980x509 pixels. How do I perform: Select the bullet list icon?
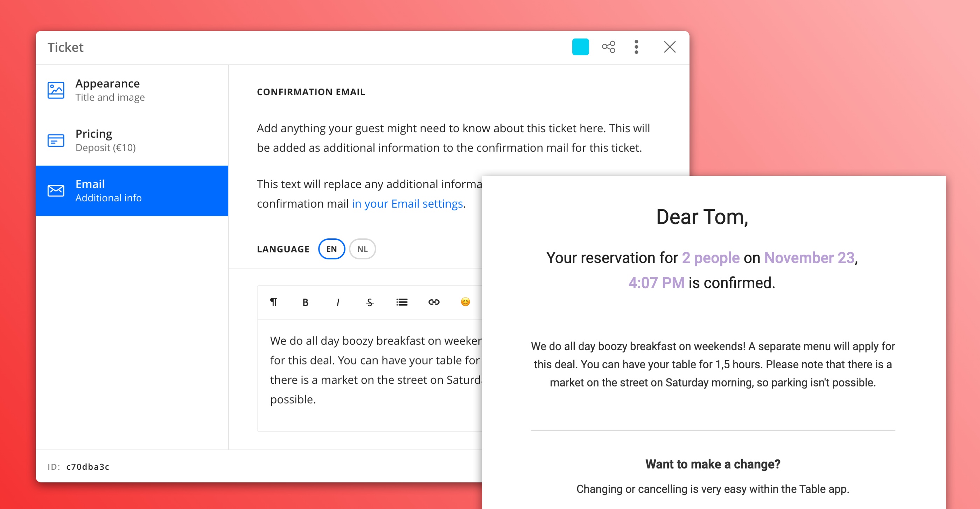click(x=400, y=301)
